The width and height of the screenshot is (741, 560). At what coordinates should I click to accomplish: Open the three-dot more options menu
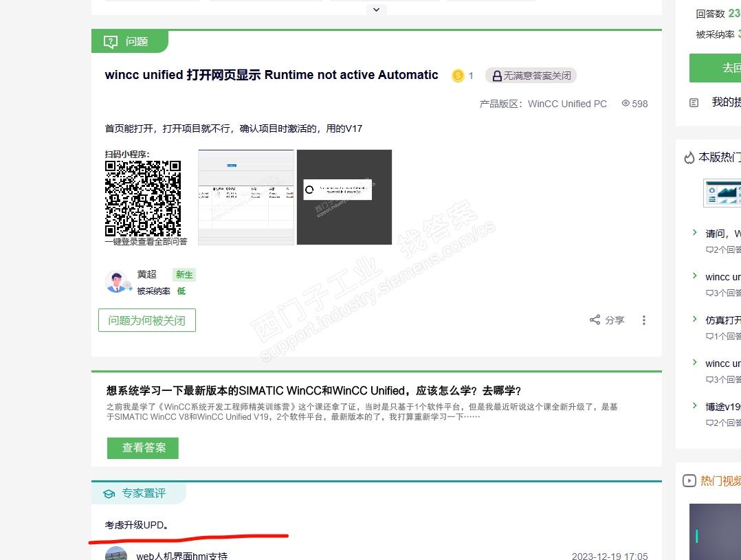pyautogui.click(x=643, y=320)
